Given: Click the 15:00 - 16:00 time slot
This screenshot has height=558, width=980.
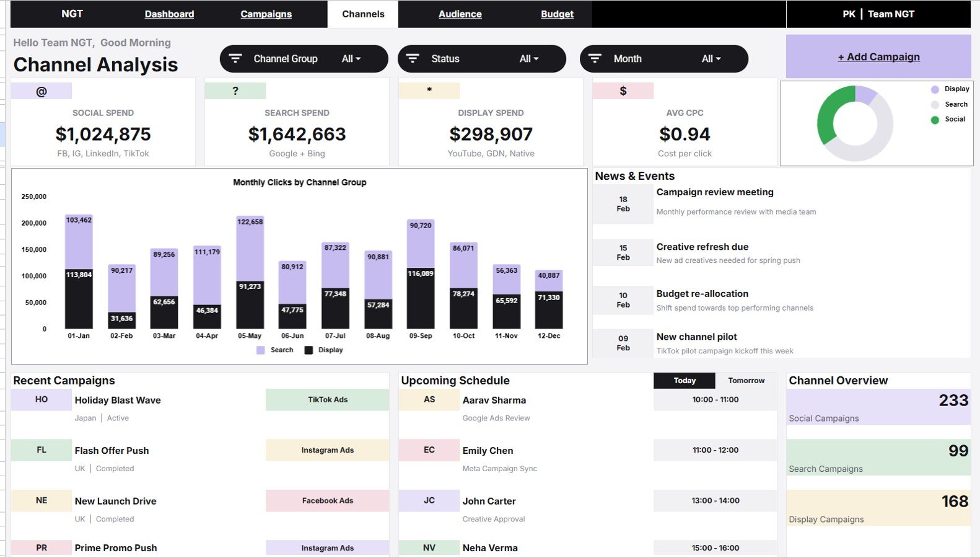Looking at the screenshot, I should (x=715, y=547).
